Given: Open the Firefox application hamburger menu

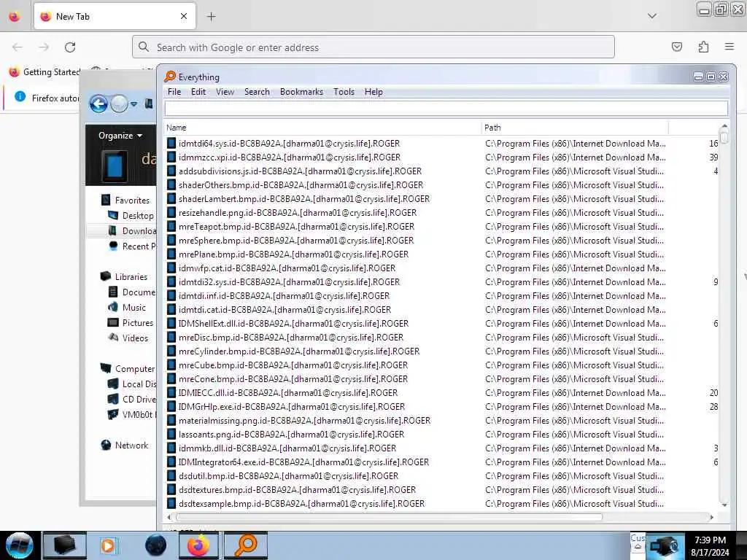Looking at the screenshot, I should pyautogui.click(x=729, y=47).
